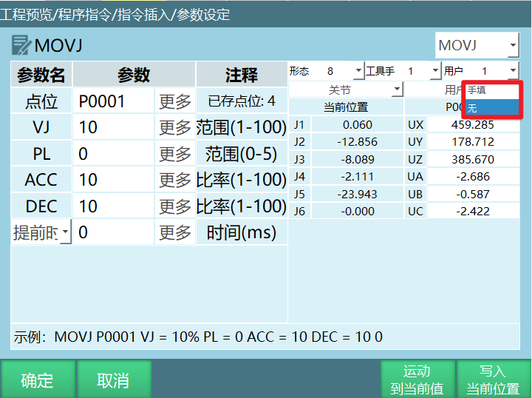Select 无 in the open dropdown list
This screenshot has height=398, width=532.
point(491,108)
